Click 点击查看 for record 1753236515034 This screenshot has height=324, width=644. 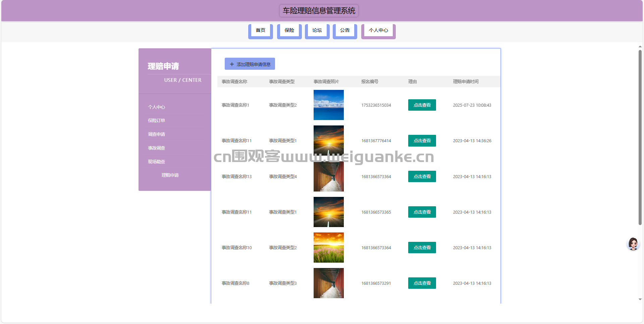pyautogui.click(x=422, y=105)
